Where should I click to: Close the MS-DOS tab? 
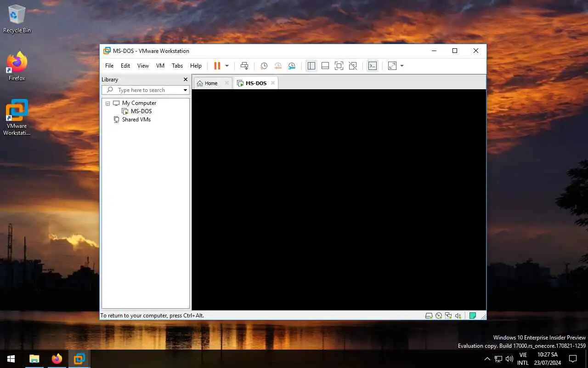pyautogui.click(x=273, y=83)
